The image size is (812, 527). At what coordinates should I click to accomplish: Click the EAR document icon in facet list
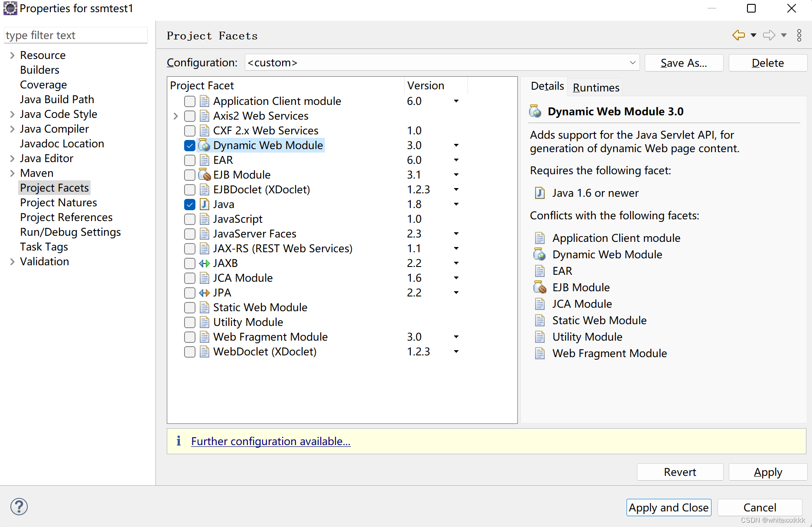[x=205, y=160]
